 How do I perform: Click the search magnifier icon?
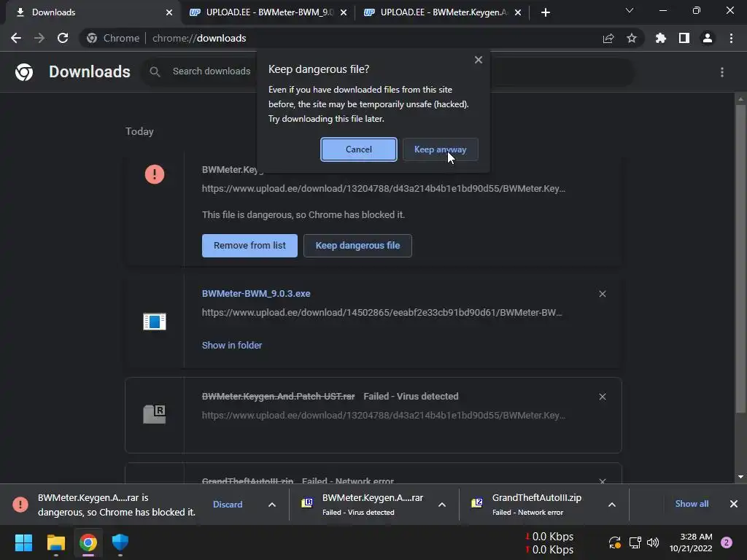pyautogui.click(x=155, y=71)
